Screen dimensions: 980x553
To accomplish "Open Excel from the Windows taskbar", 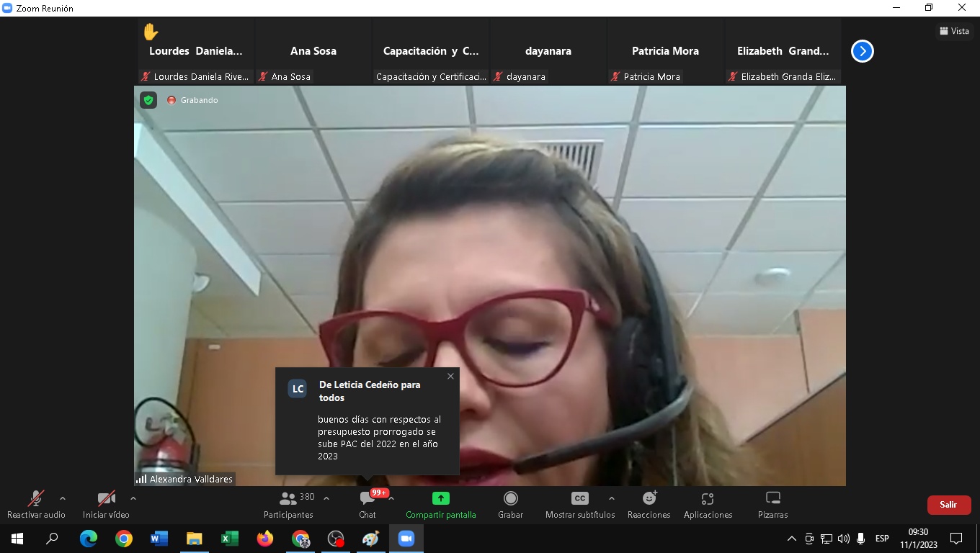I will coord(230,539).
